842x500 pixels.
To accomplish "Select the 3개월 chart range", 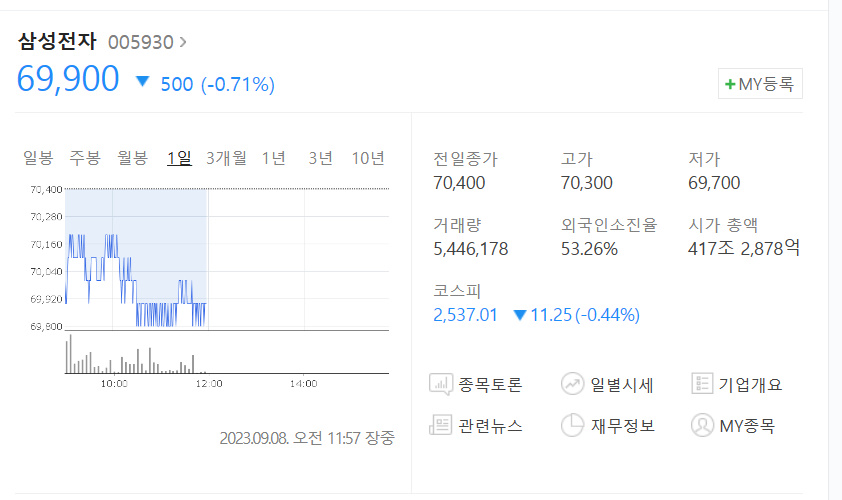I will coord(226,158).
